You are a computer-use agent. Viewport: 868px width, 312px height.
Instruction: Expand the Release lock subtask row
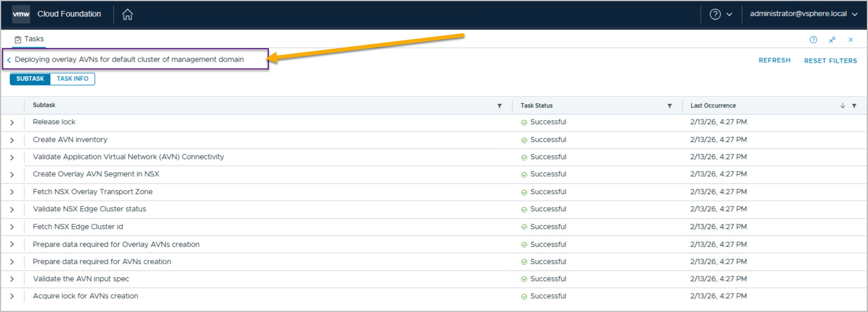coord(12,123)
